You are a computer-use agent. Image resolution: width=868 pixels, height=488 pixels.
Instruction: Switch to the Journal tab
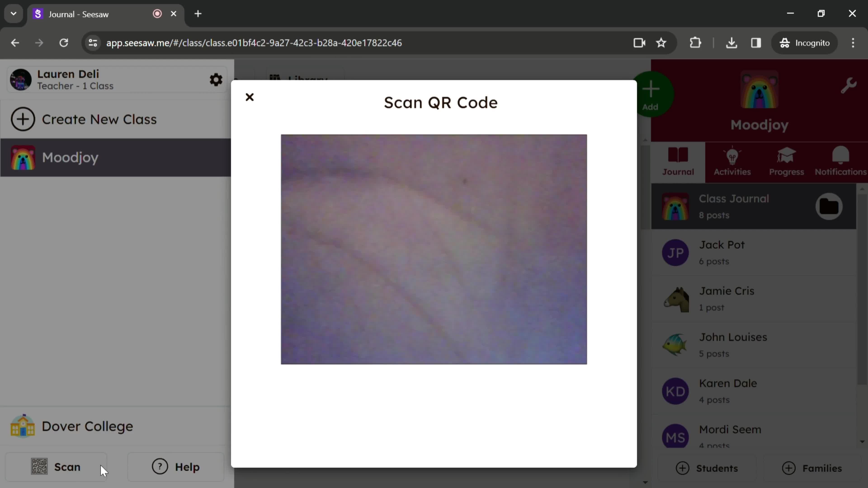coord(678,162)
